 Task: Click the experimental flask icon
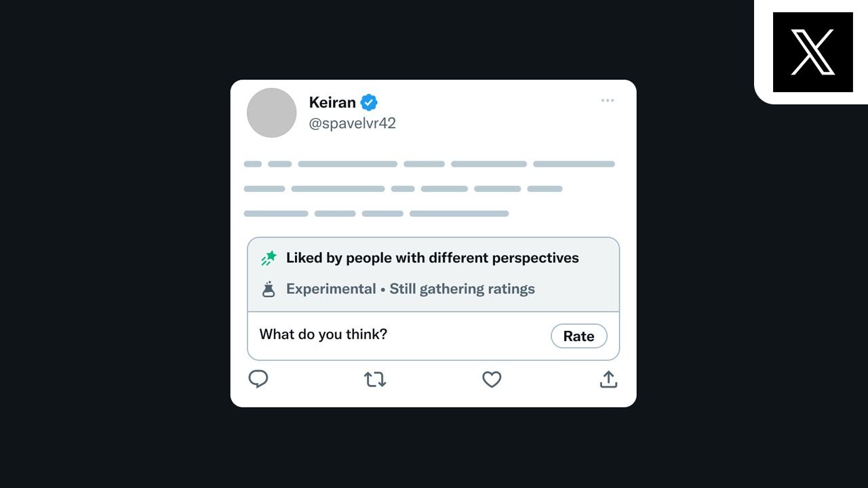[269, 289]
